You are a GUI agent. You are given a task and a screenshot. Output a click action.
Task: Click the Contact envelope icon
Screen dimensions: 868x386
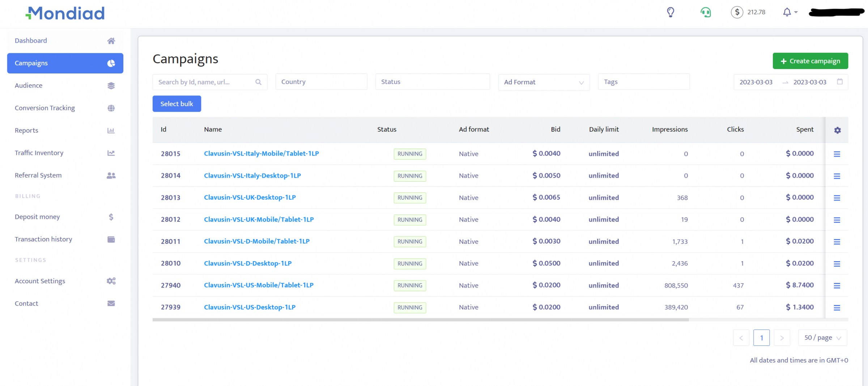pos(111,304)
